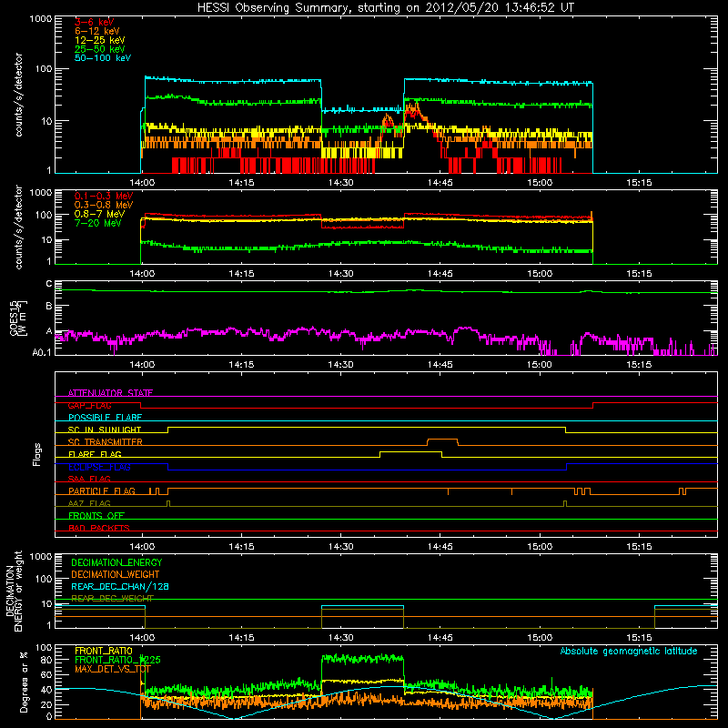Select the red 3-6 keV legend label
Viewport: 728px width, 728px height.
click(95, 22)
